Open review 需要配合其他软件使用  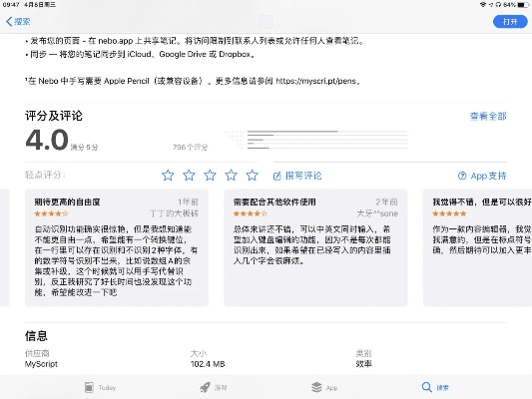(x=315, y=247)
